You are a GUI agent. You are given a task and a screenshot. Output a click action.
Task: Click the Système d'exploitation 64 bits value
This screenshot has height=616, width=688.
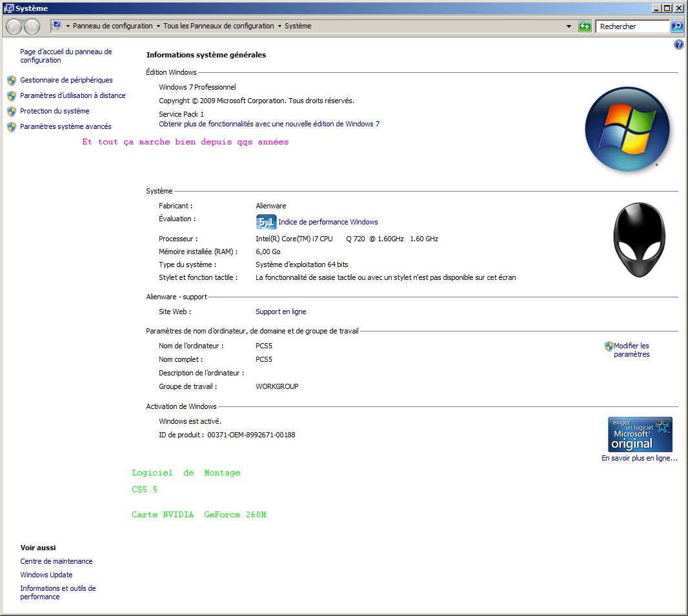[302, 264]
